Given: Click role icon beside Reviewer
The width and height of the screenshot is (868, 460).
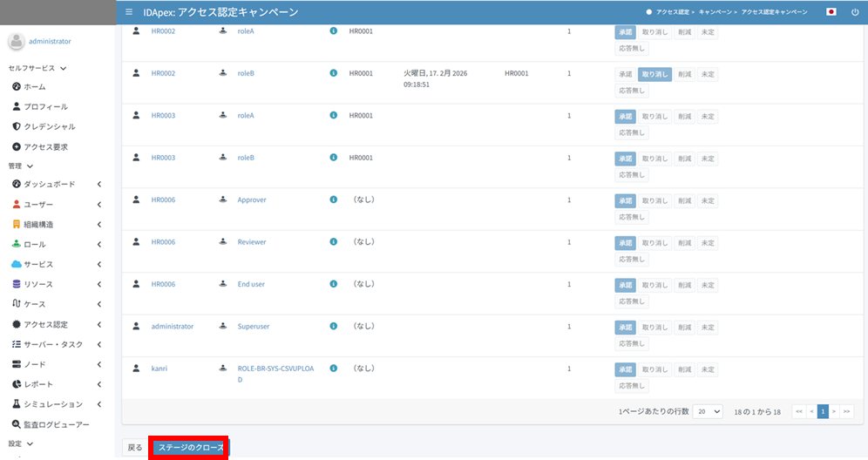Looking at the screenshot, I should [x=222, y=241].
